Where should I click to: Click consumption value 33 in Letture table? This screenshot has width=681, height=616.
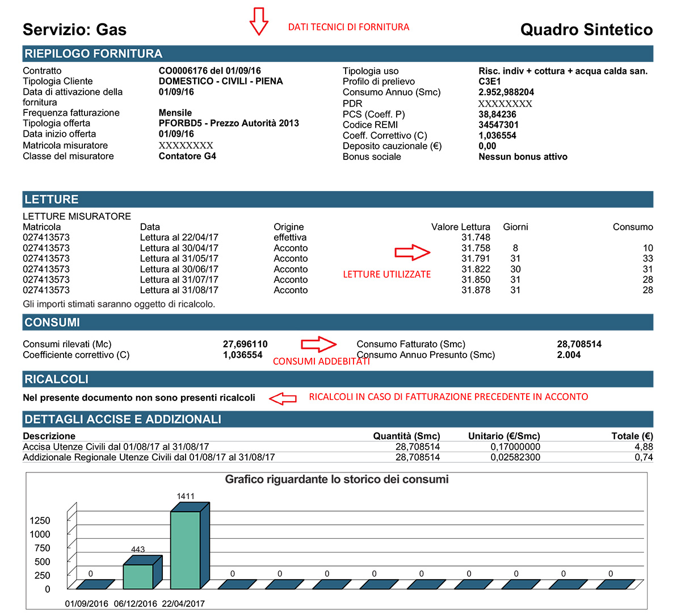click(648, 259)
